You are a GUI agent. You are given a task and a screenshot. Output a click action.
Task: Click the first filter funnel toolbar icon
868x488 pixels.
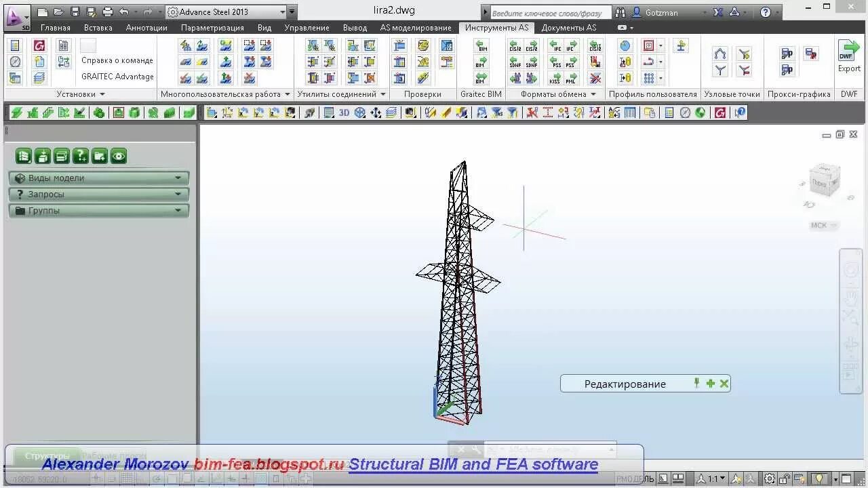[497, 113]
